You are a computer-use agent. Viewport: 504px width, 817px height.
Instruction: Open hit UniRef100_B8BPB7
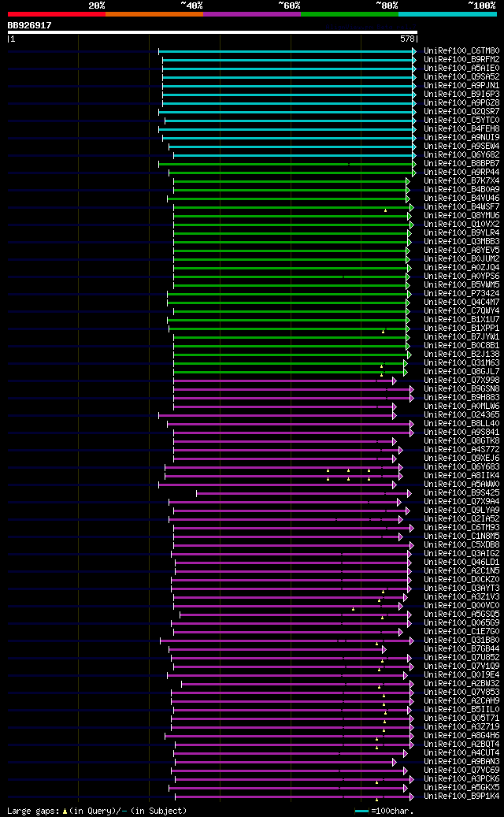pos(461,164)
